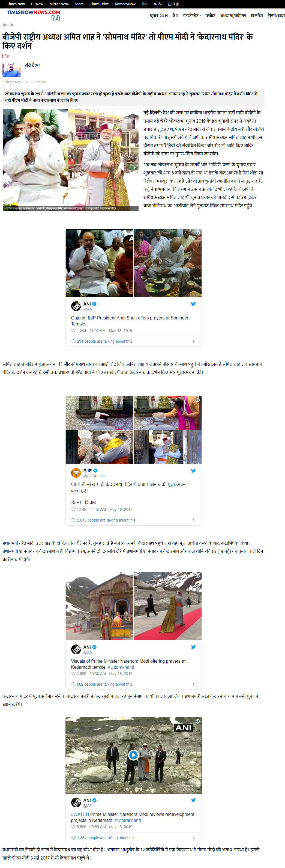Expand 2,645 people talking chevron
Image resolution: width=285 pixels, height=868 pixels.
point(193,520)
